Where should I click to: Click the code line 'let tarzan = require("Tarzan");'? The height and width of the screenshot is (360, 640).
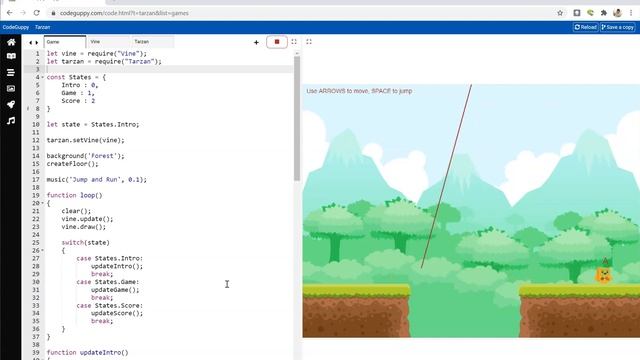tap(104, 61)
